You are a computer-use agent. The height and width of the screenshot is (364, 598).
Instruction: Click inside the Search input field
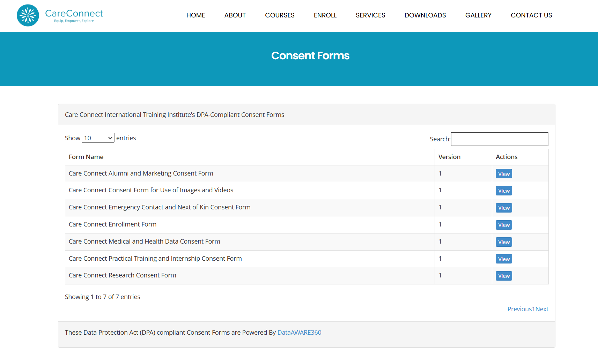click(x=499, y=139)
